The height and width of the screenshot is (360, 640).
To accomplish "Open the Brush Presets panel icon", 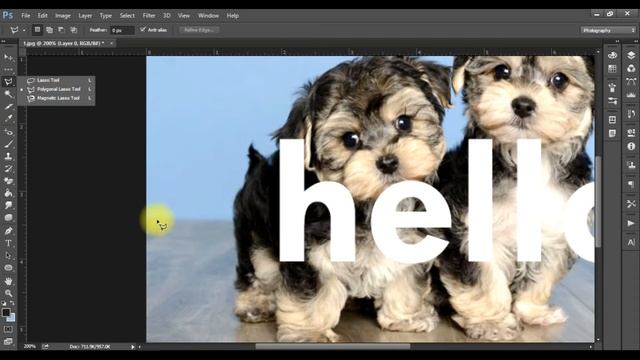I will (x=612, y=101).
